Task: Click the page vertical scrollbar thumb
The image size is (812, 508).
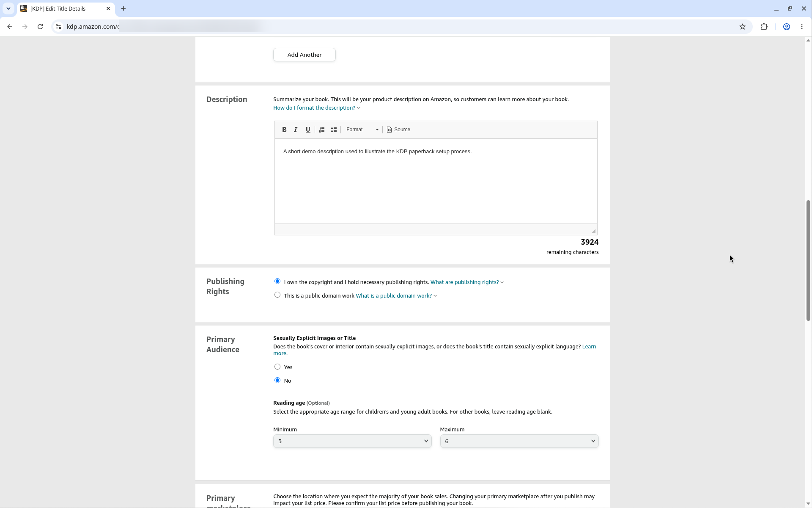Action: pos(808,260)
